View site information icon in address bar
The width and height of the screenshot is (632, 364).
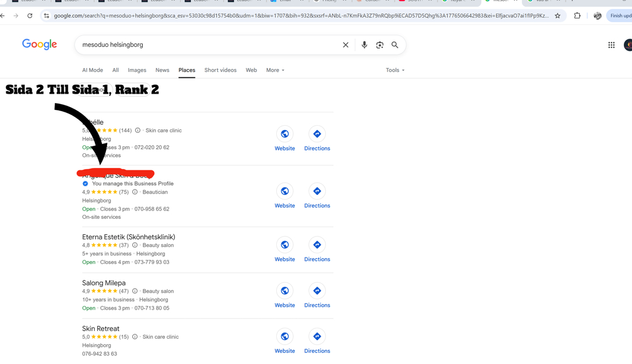[46, 16]
